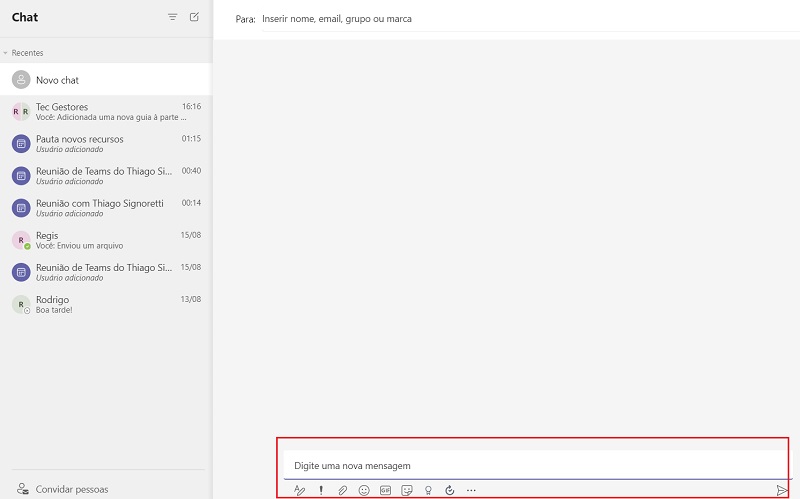Open the Format text options icon

point(299,490)
